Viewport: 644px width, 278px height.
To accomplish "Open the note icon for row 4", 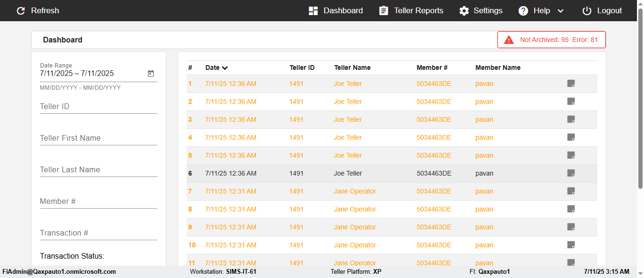I will click(571, 137).
